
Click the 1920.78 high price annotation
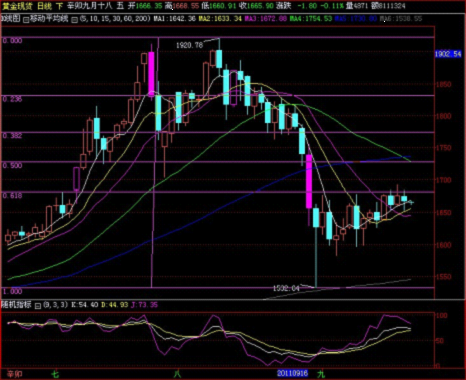point(189,45)
